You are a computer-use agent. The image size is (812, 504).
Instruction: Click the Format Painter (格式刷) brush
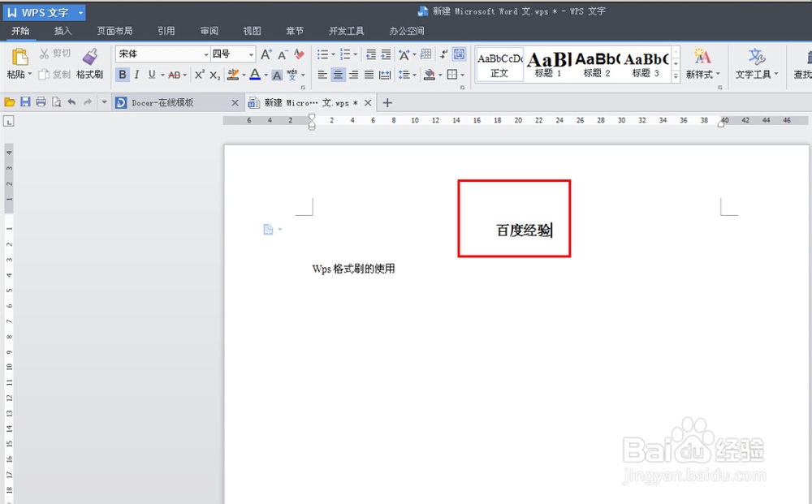click(90, 56)
